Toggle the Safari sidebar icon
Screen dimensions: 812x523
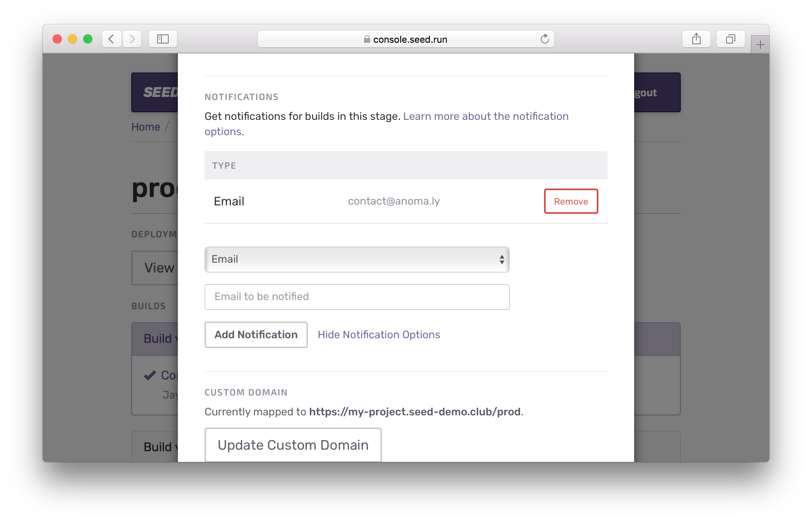[x=163, y=39]
